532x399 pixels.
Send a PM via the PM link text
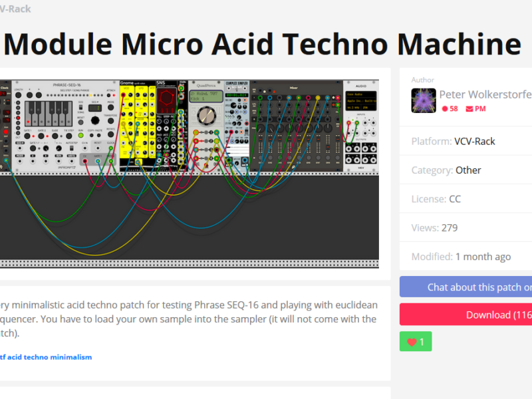480,109
